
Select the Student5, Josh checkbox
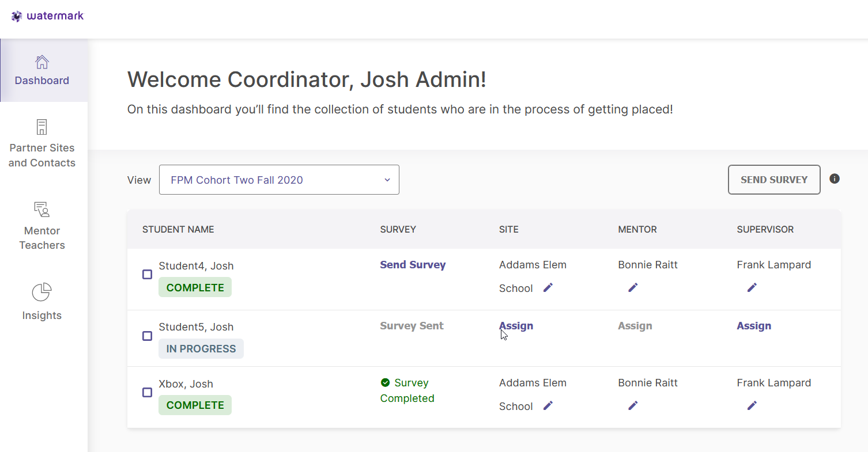[x=147, y=336]
